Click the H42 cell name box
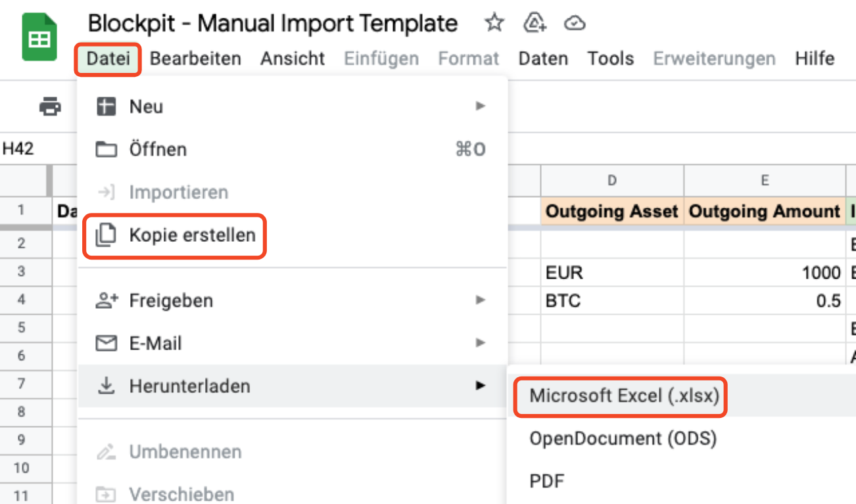 pos(18,149)
